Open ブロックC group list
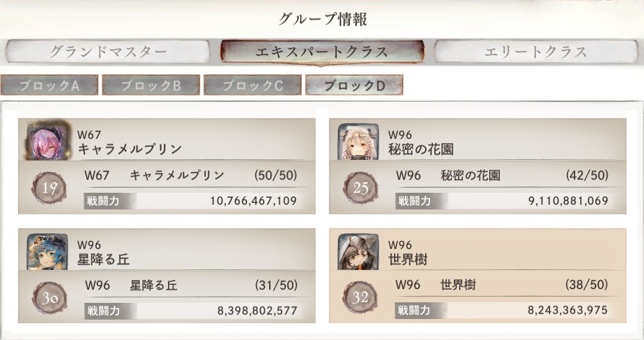Screen dimensions: 644x340 [x=252, y=86]
